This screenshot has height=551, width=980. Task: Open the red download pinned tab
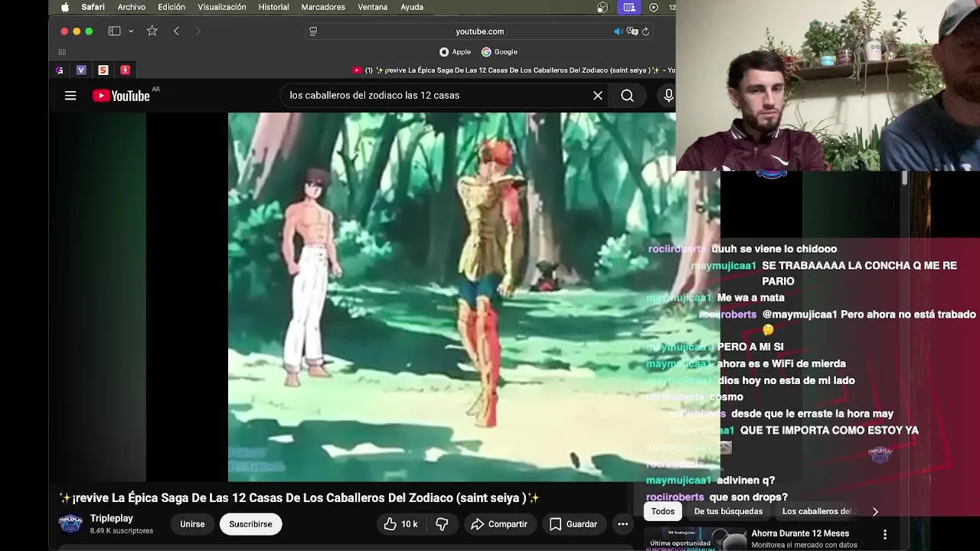click(x=126, y=70)
